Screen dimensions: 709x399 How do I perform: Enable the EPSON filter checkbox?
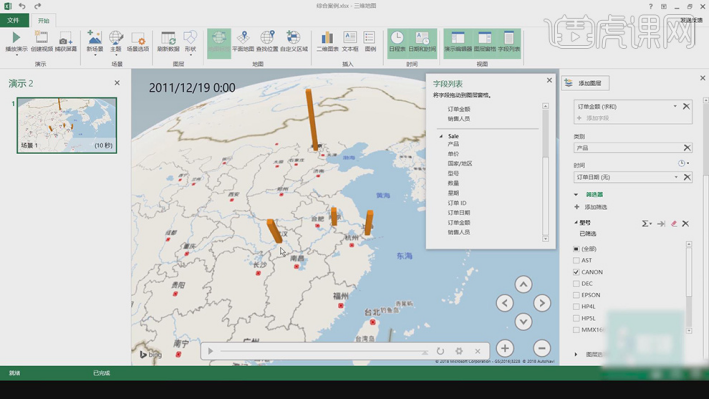576,295
